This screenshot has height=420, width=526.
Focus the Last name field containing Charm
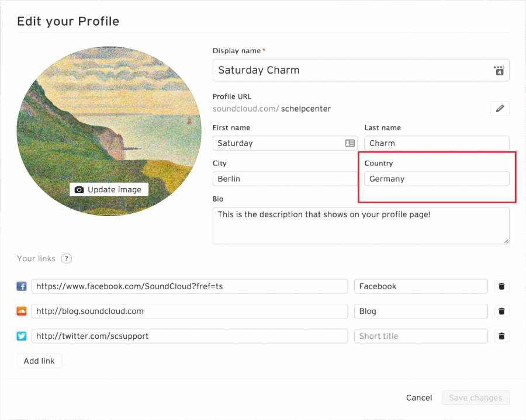point(437,143)
